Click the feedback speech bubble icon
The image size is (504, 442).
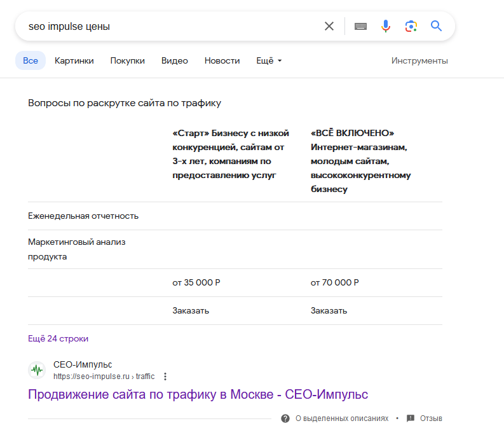[x=411, y=418]
